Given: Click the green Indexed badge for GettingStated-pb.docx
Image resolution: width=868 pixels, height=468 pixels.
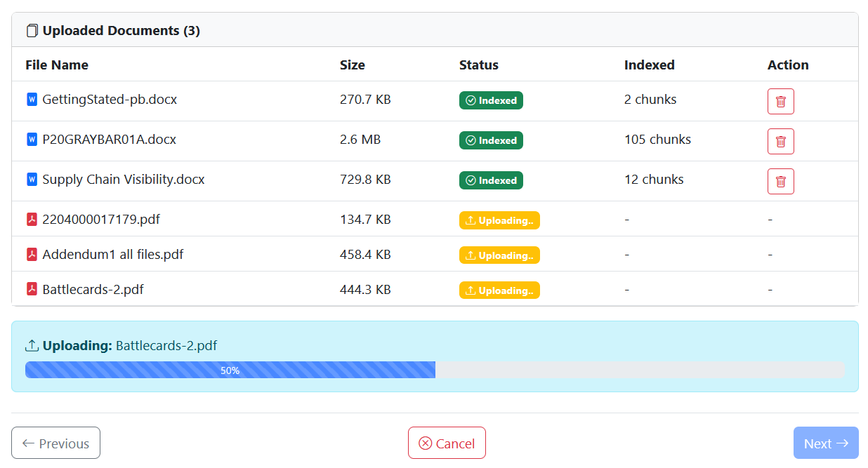Looking at the screenshot, I should [491, 100].
